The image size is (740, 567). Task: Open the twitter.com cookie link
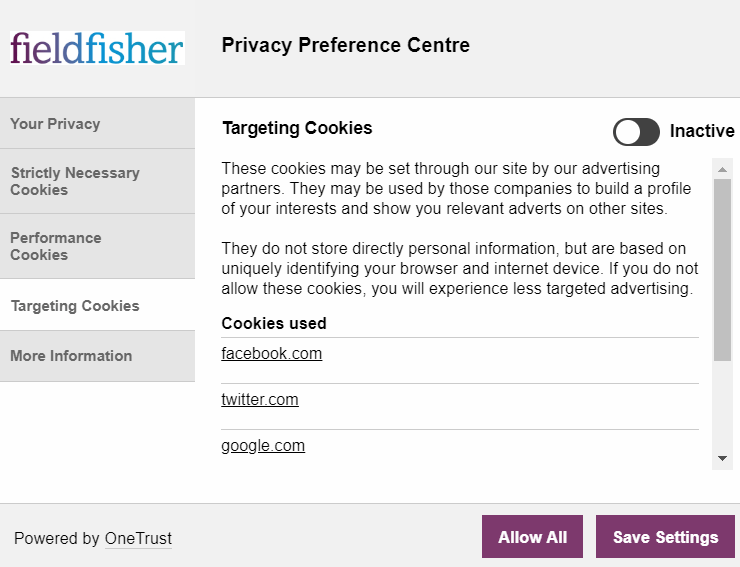(x=260, y=400)
